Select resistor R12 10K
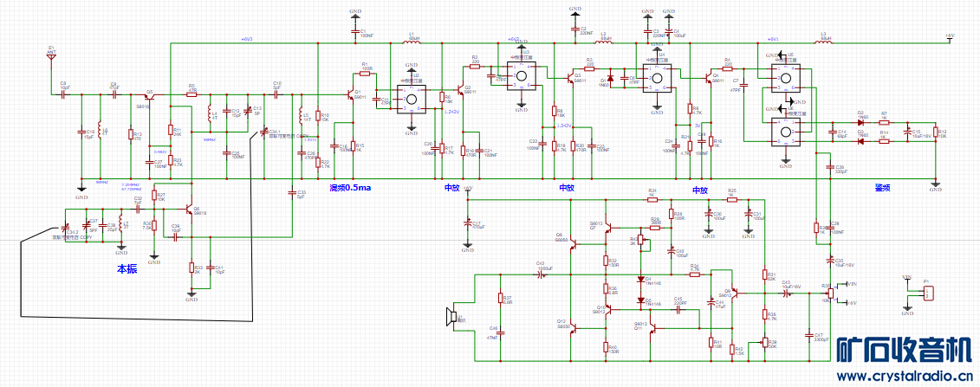This screenshot has height=387, width=980. 936,132
